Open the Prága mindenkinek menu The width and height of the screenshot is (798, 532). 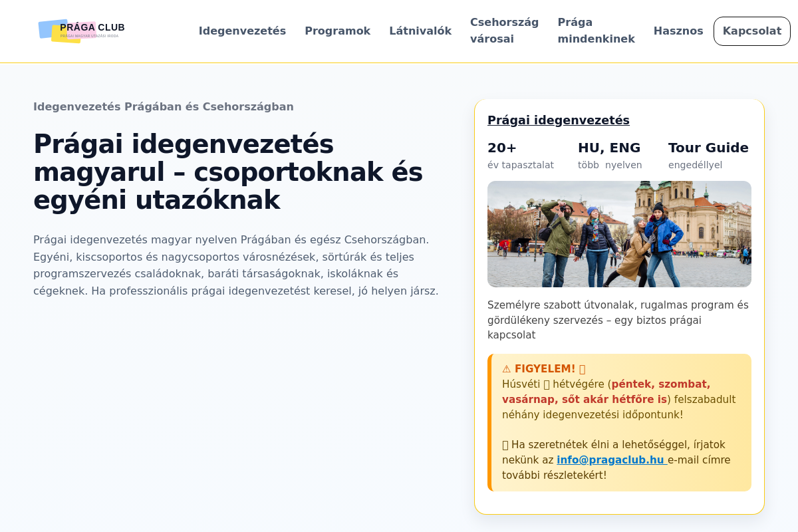point(596,31)
